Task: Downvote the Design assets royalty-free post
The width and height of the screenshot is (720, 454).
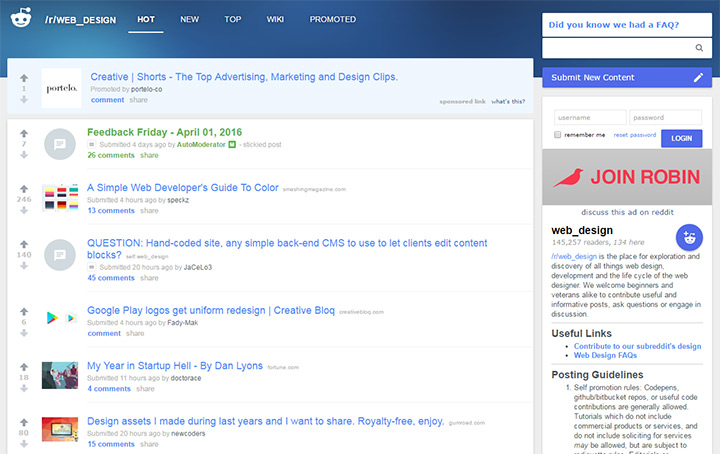Action: 24,443
